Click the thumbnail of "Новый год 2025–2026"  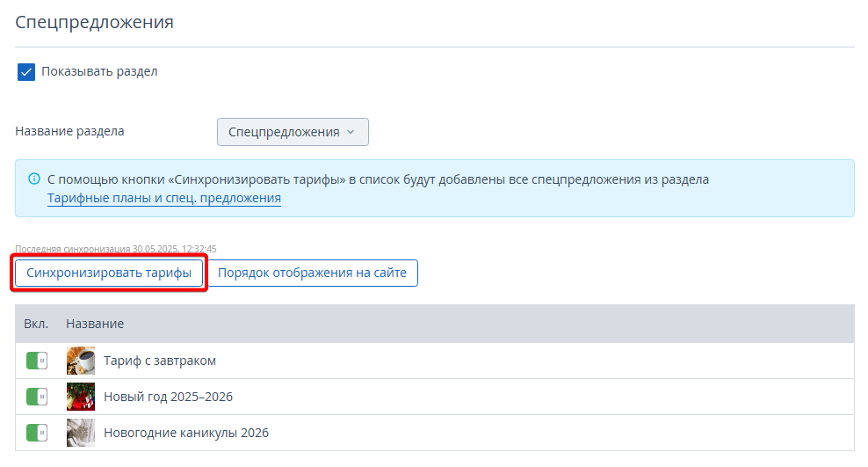pyautogui.click(x=81, y=397)
